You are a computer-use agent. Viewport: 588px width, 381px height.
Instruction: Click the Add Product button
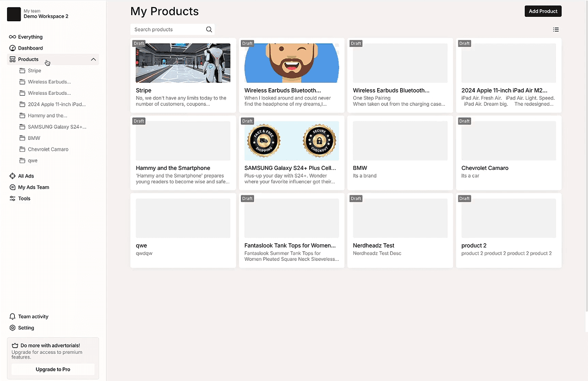(543, 11)
